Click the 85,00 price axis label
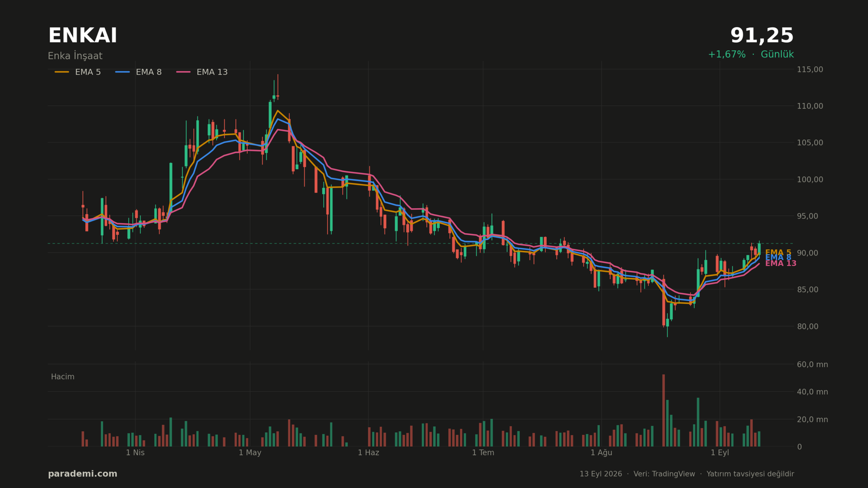 click(x=808, y=290)
